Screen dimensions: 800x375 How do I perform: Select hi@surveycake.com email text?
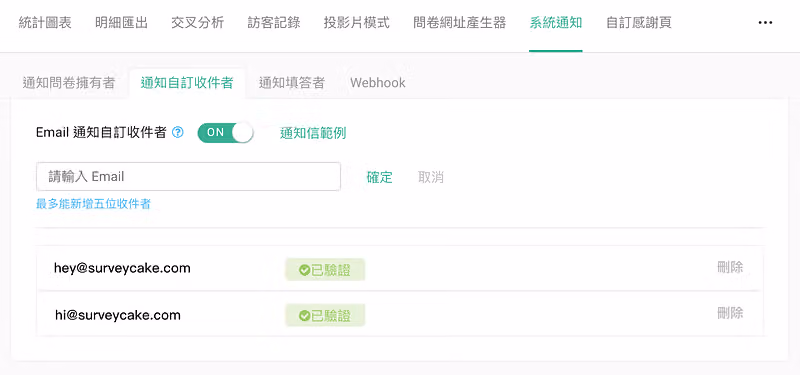[118, 315]
